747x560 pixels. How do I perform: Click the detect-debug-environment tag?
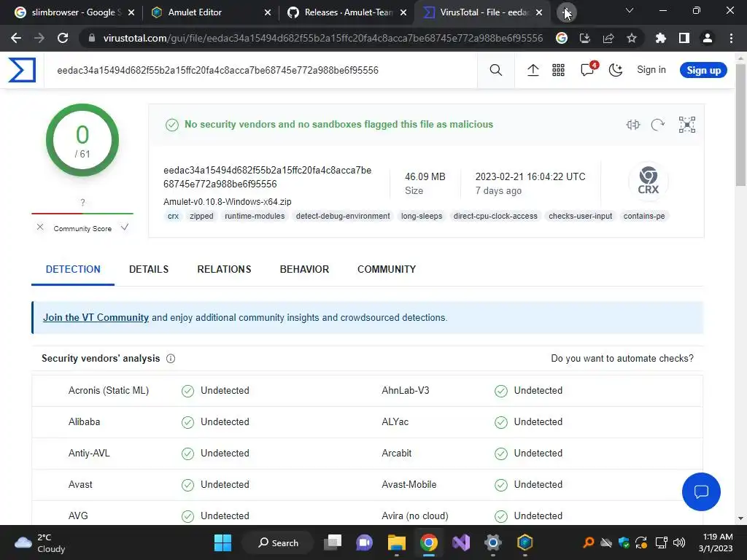tap(343, 216)
